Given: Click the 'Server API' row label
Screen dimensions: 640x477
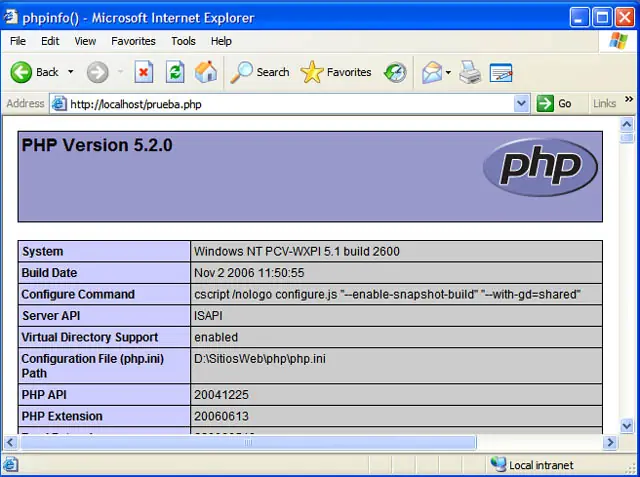Looking at the screenshot, I should click(x=51, y=316).
